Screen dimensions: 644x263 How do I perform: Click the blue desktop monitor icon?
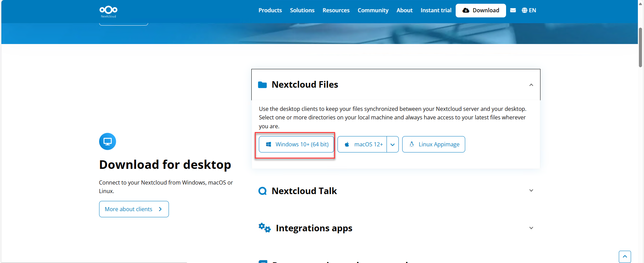pos(108,141)
